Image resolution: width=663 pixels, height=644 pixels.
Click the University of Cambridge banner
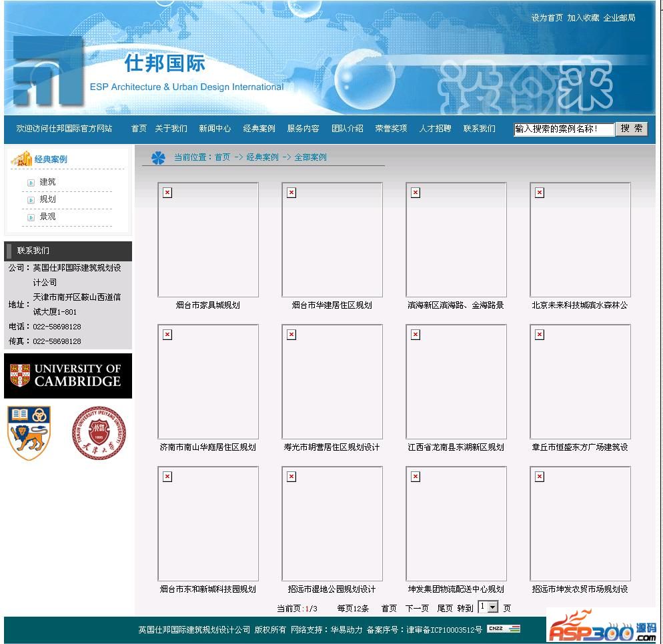[x=68, y=375]
